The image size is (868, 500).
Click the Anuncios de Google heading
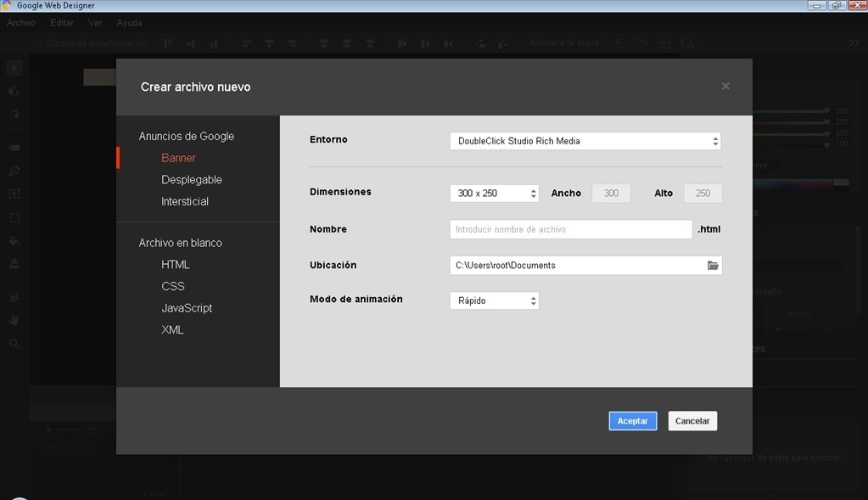point(187,136)
